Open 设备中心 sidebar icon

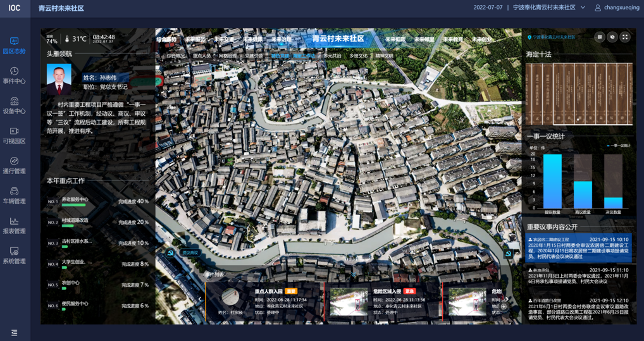[x=15, y=101]
